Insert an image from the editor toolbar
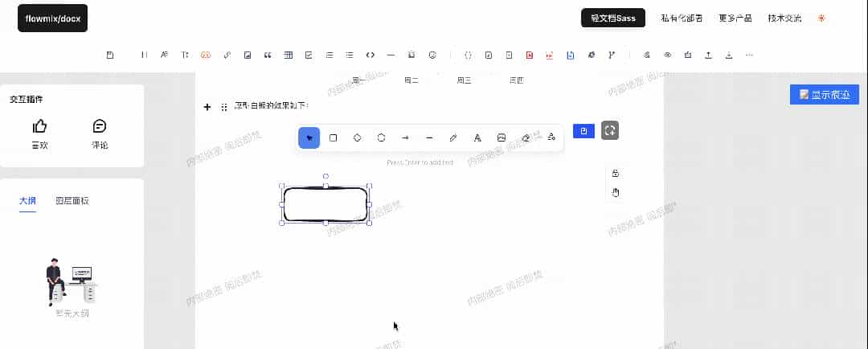868x349 pixels. point(248,55)
